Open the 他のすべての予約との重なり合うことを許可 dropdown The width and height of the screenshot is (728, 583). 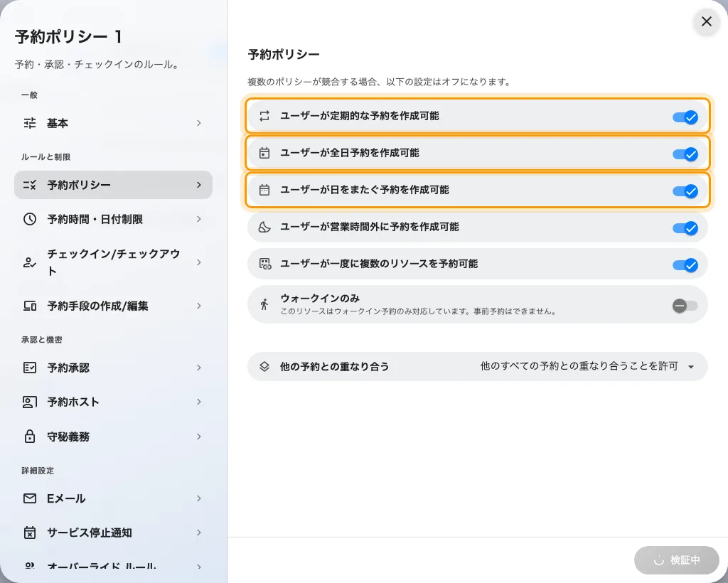[x=587, y=366]
